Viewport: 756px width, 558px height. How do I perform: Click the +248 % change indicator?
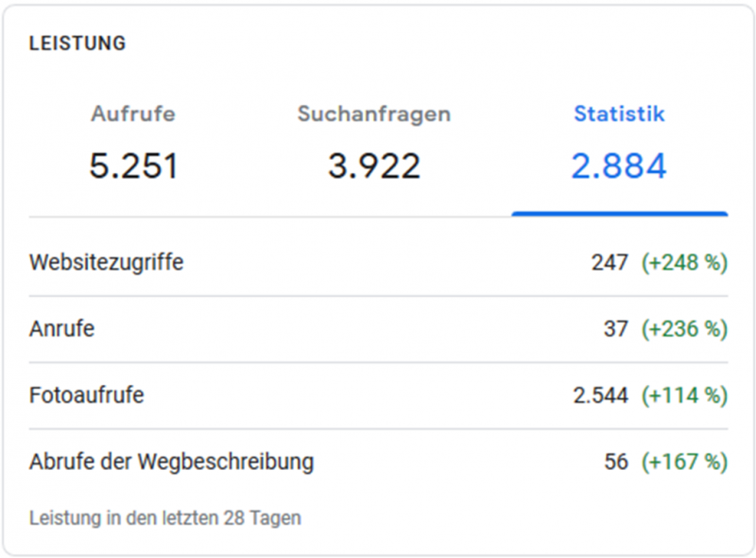[x=684, y=263]
